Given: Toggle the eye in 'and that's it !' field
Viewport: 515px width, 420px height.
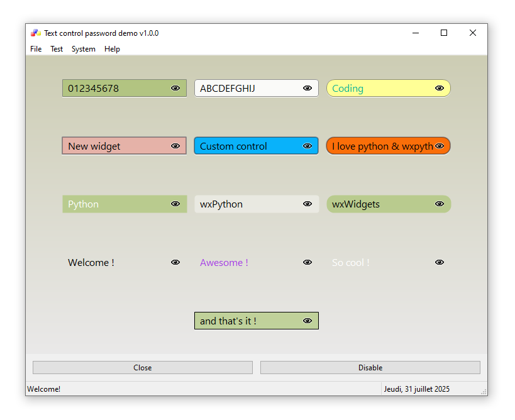Looking at the screenshot, I should pos(307,321).
